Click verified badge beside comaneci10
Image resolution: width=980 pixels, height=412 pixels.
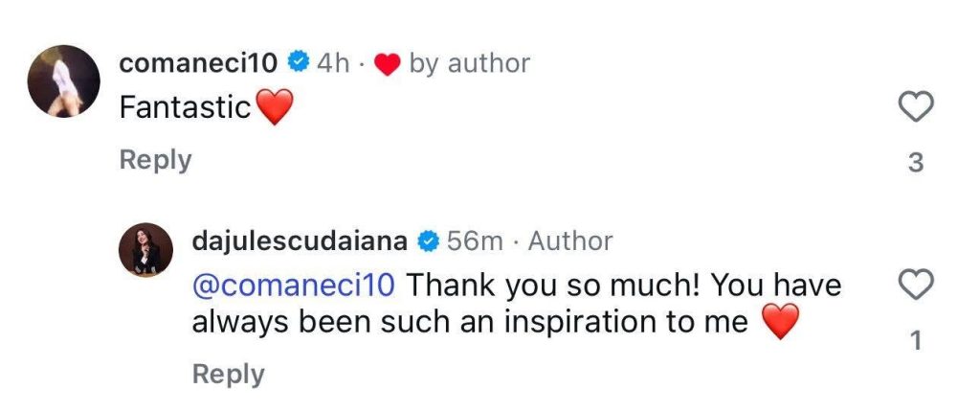(298, 63)
